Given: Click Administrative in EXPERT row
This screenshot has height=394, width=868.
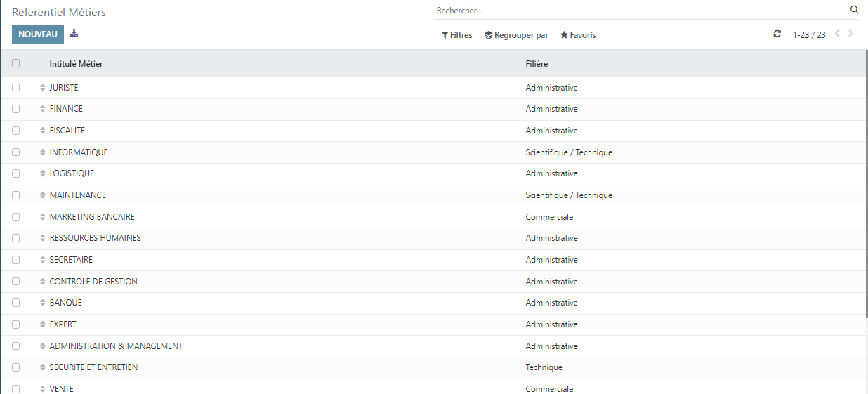Looking at the screenshot, I should tap(551, 324).
